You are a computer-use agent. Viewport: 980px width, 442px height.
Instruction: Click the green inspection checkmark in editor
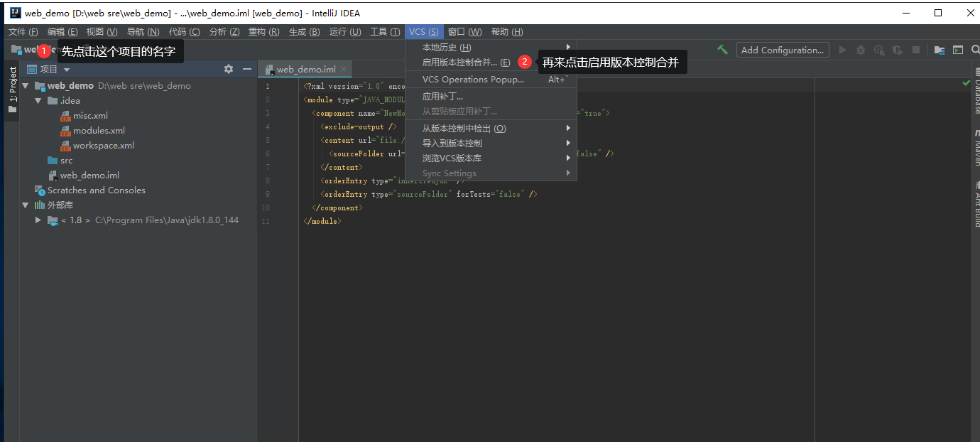966,83
